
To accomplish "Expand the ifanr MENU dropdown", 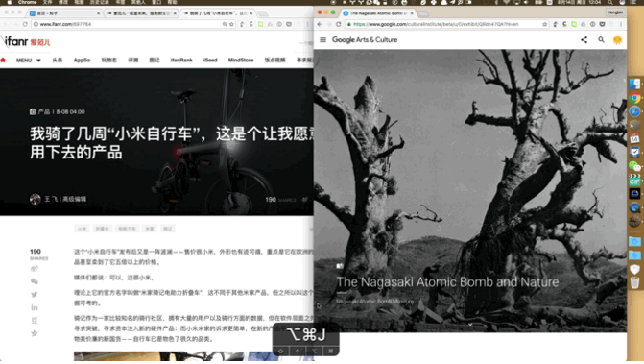I will (29, 60).
